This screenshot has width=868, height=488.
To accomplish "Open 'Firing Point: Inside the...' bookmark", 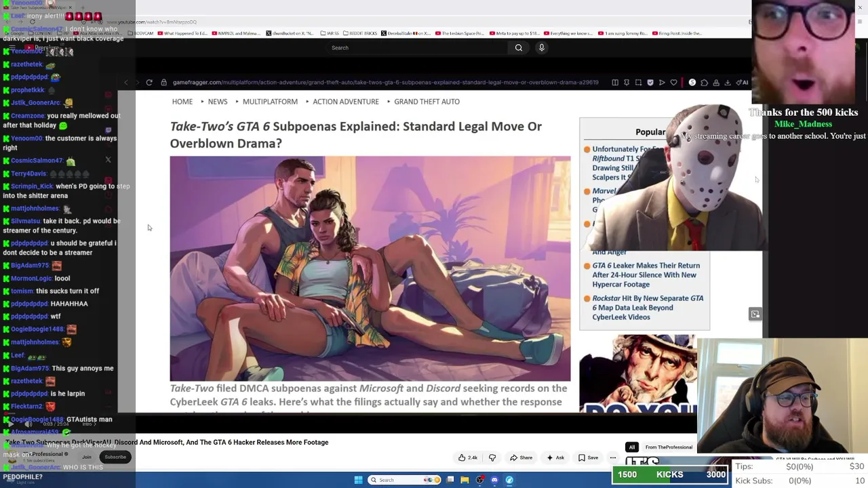I will 677,33.
